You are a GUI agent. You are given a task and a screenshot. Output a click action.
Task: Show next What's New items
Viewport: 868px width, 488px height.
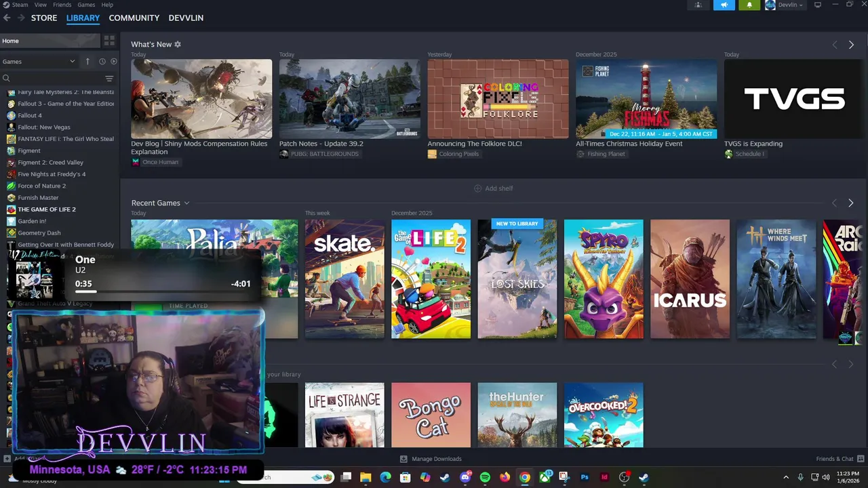(851, 45)
